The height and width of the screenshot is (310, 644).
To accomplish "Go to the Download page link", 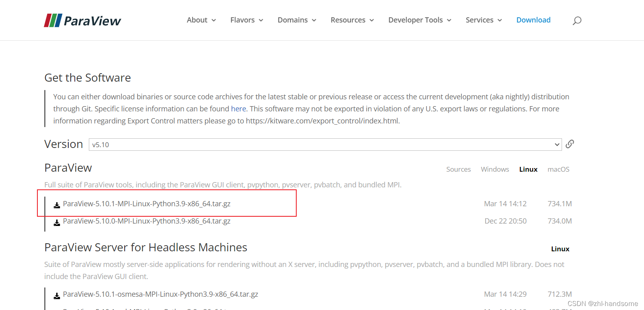I will [x=533, y=20].
